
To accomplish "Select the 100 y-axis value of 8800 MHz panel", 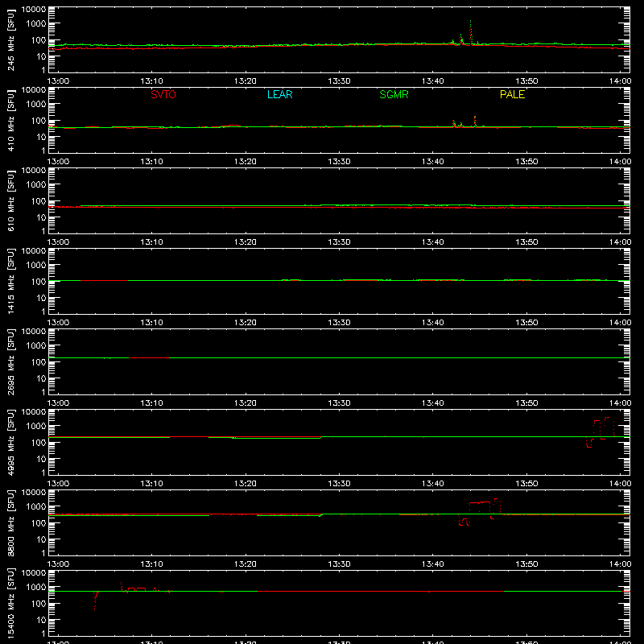I will point(39,522).
